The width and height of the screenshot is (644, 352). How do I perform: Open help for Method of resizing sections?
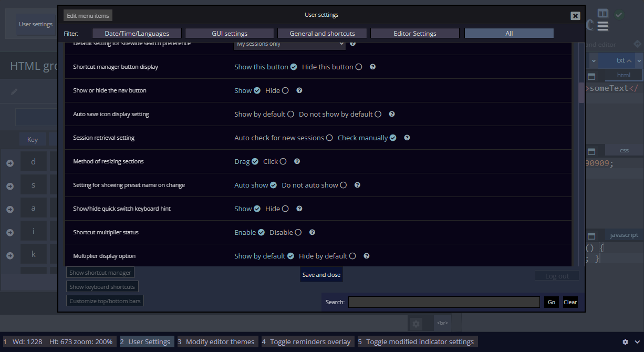pos(297,161)
